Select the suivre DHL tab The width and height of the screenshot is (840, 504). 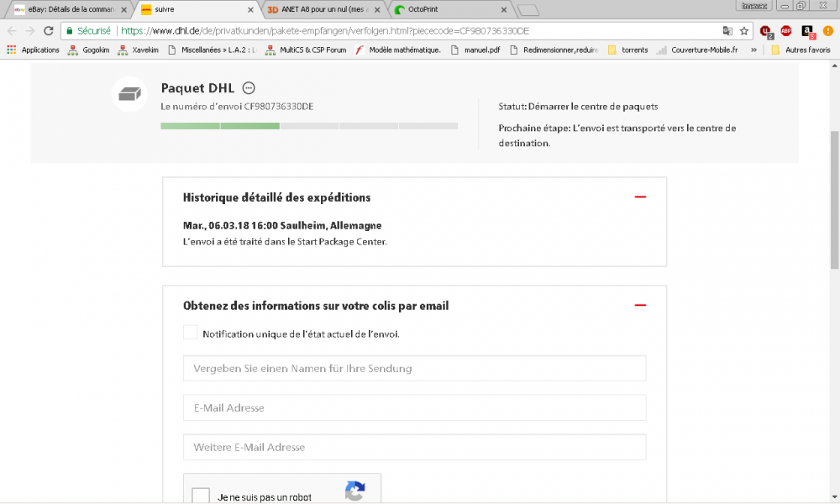(197, 9)
